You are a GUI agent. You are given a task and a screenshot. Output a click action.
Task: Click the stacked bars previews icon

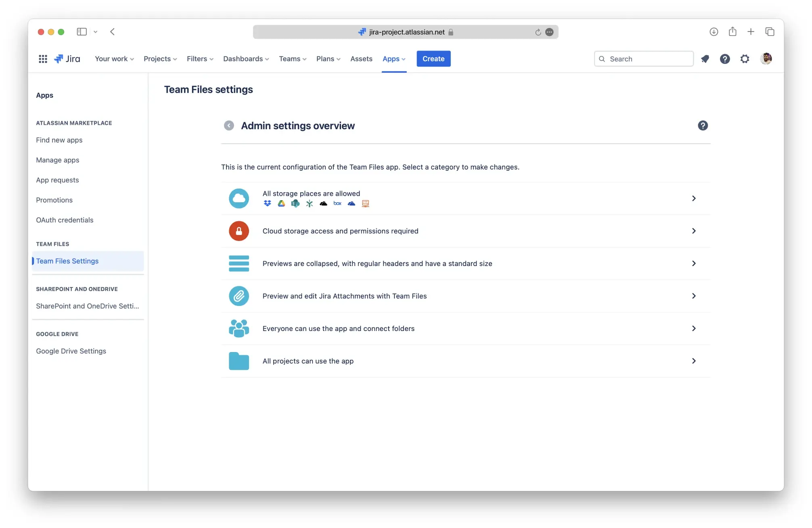coord(239,263)
